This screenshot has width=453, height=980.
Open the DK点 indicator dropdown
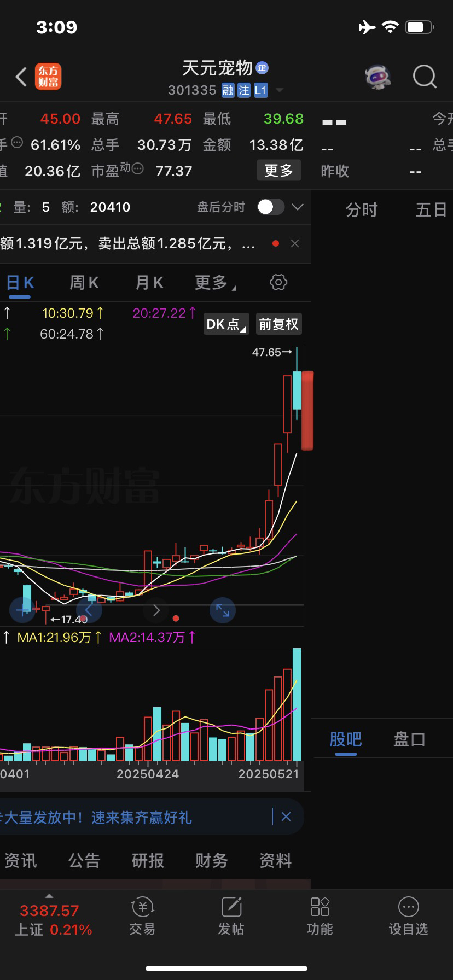226,324
